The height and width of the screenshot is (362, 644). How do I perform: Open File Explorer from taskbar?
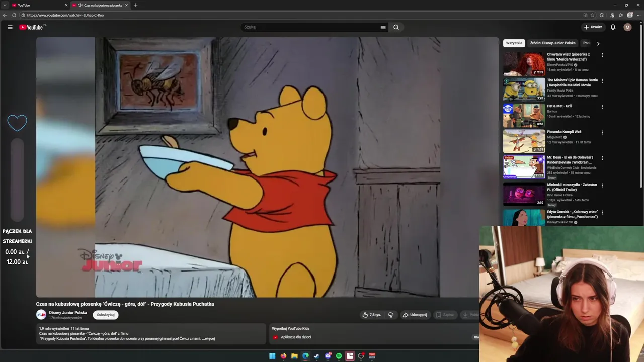[x=294, y=356]
